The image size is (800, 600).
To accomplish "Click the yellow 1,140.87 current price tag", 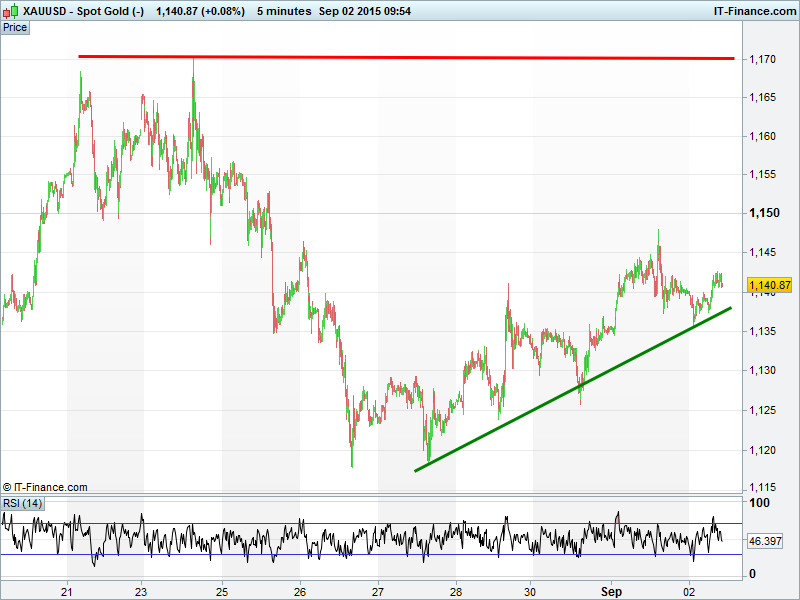I will 770,284.
